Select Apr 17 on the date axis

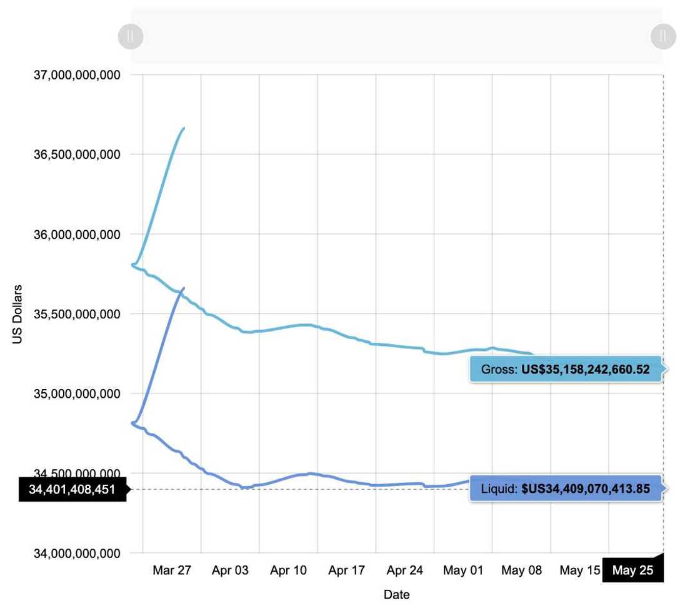(x=346, y=570)
